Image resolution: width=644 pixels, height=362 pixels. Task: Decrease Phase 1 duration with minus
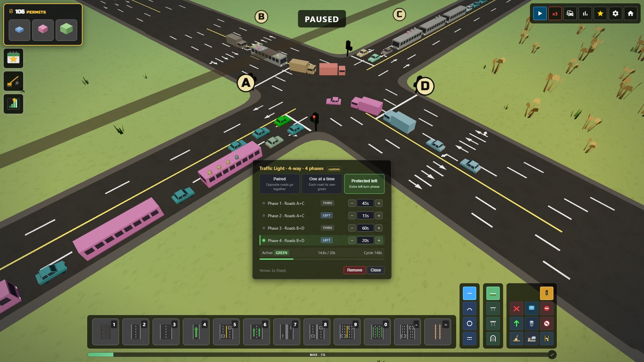click(x=352, y=203)
